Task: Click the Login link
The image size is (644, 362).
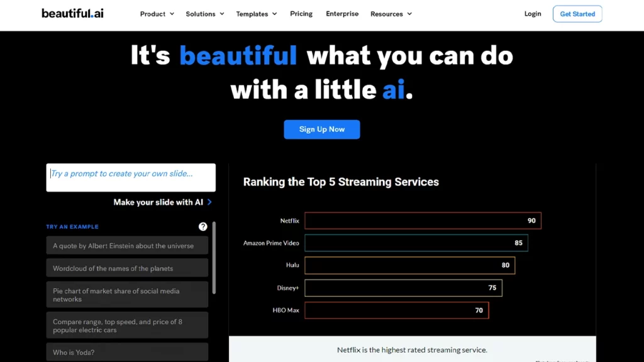Action: click(533, 14)
